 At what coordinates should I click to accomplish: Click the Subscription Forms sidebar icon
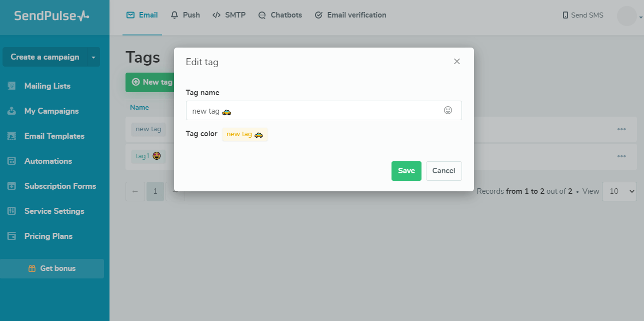pos(12,186)
